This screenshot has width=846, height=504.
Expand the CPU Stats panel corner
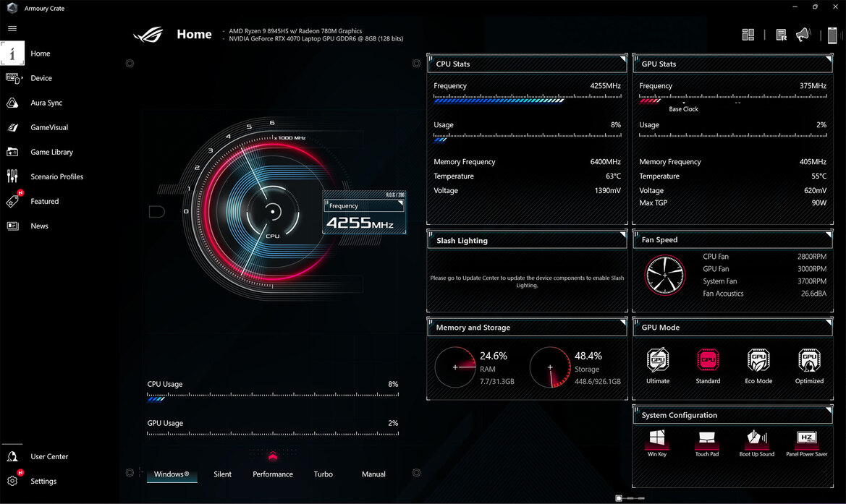622,59
